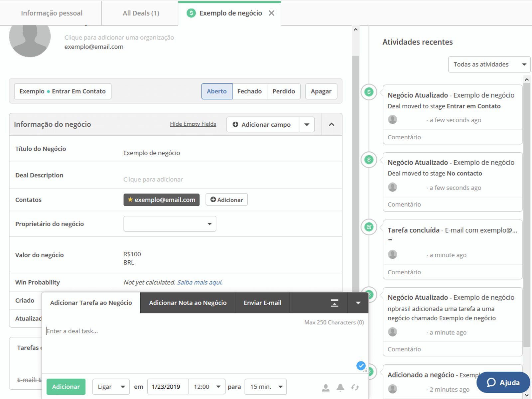Click the assign-user person icon in task panel

click(x=326, y=387)
